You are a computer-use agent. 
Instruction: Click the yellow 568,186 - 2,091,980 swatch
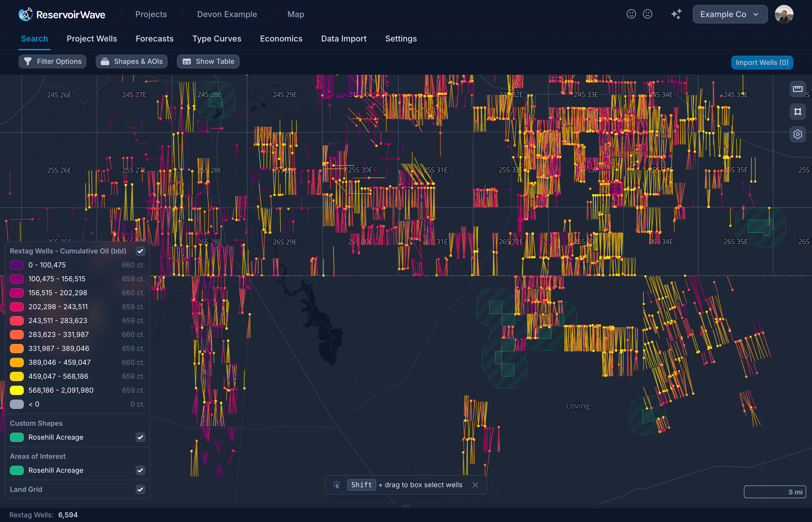[17, 390]
